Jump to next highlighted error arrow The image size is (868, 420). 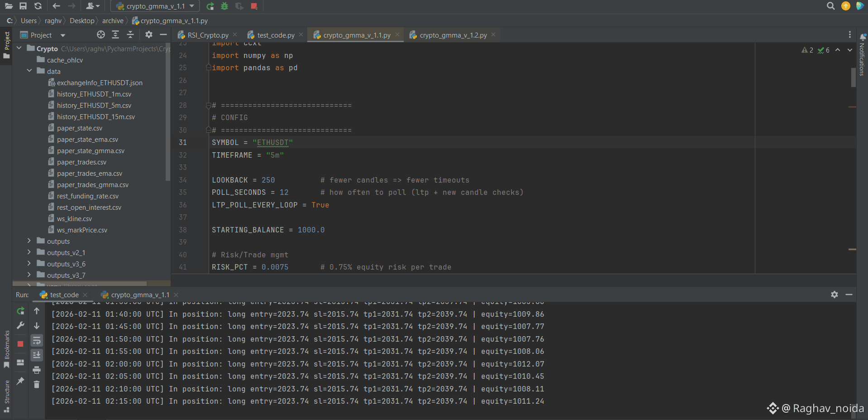click(x=850, y=50)
